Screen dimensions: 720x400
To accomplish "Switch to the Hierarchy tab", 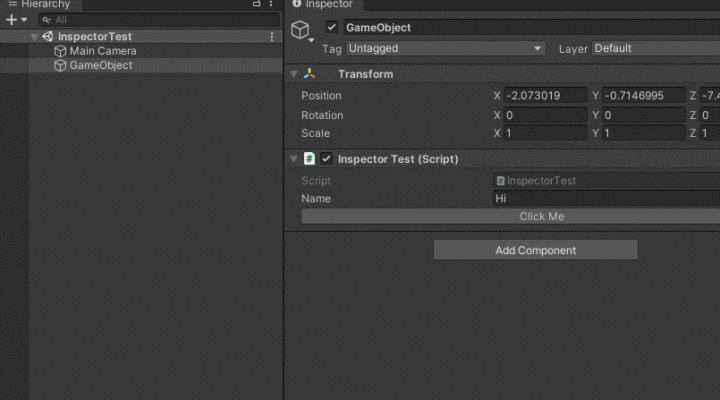I will 41,4.
